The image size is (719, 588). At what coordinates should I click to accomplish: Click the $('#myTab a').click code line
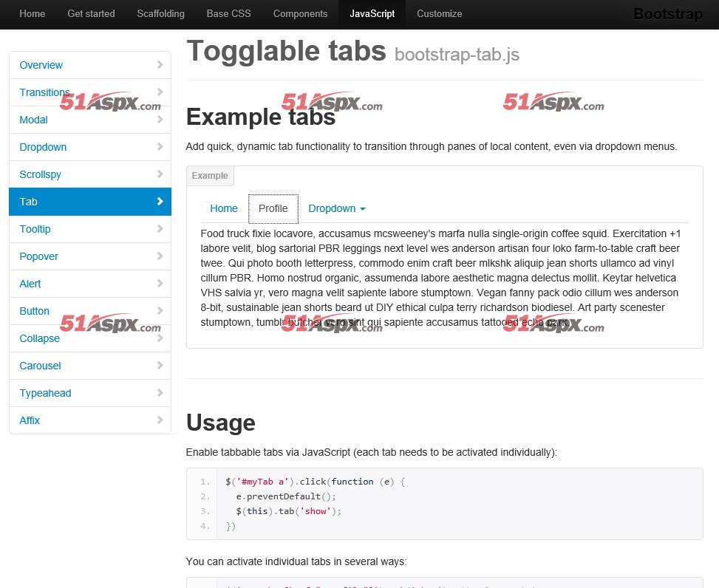[315, 482]
